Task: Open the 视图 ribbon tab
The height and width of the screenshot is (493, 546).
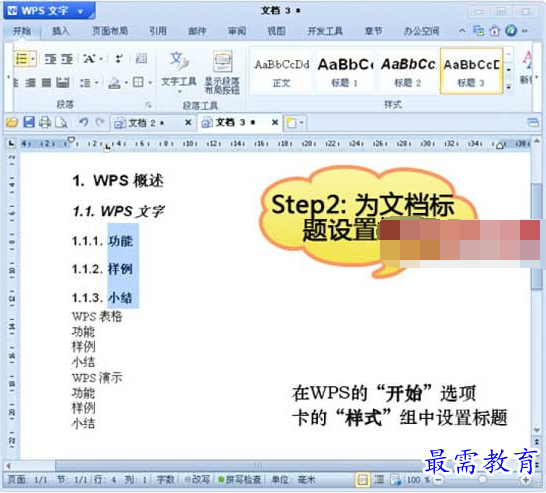Action: (x=276, y=31)
